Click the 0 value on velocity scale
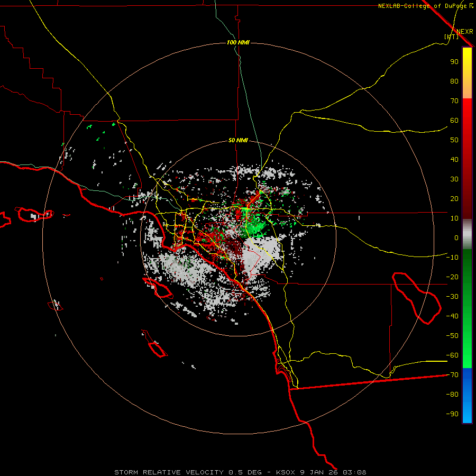Viewport: 476px width, 476px height. (x=456, y=237)
